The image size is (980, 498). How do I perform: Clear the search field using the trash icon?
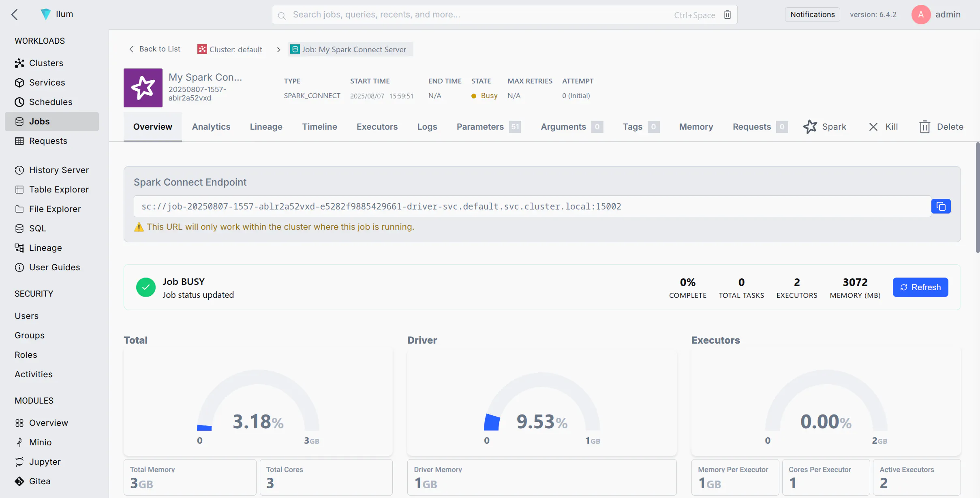727,14
